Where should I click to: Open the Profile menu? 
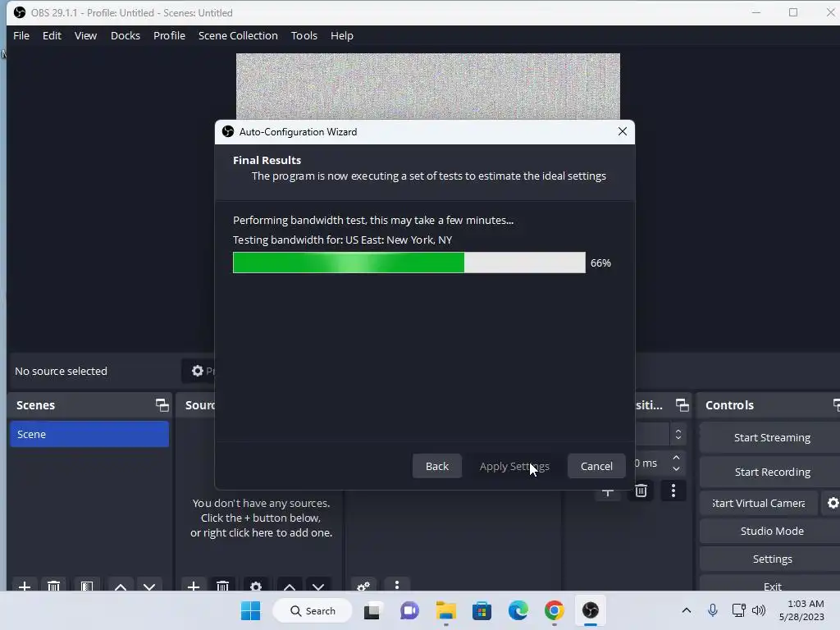pos(169,35)
